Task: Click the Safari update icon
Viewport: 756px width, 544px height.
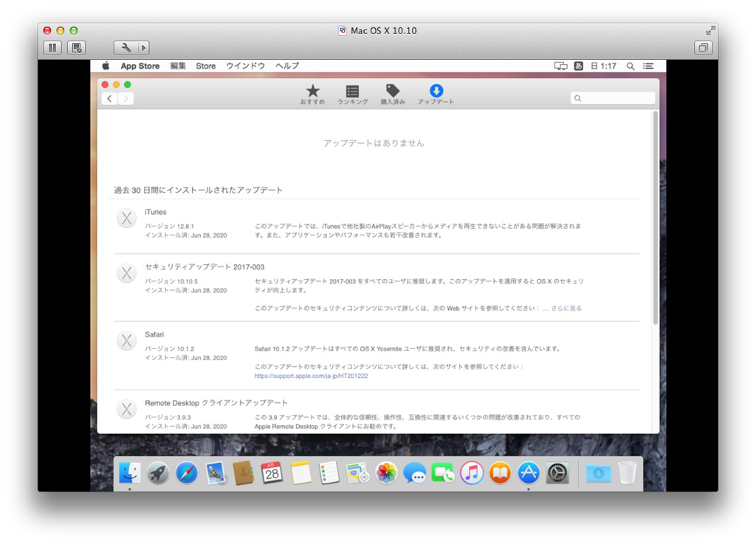Action: coord(126,341)
